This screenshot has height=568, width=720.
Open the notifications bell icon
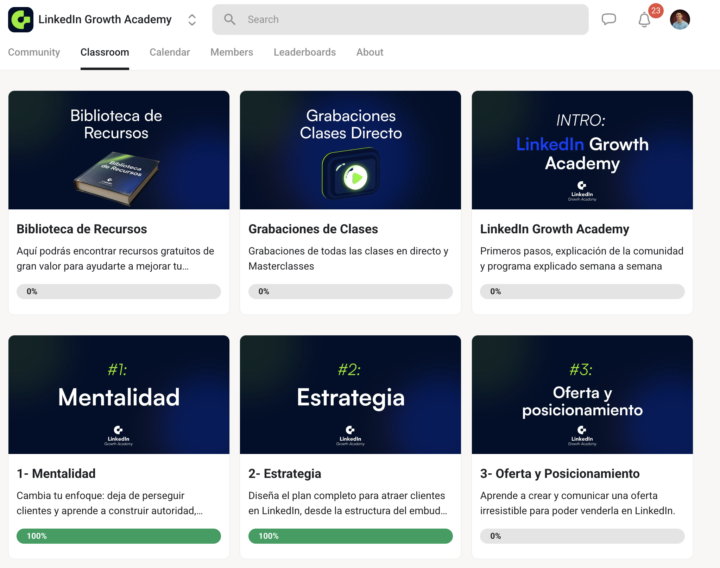644,20
